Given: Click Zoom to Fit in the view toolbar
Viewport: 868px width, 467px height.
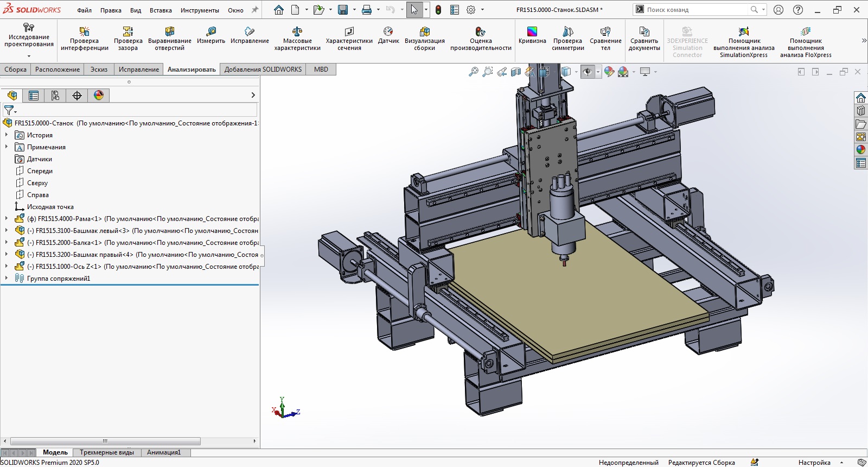Looking at the screenshot, I should [x=474, y=72].
